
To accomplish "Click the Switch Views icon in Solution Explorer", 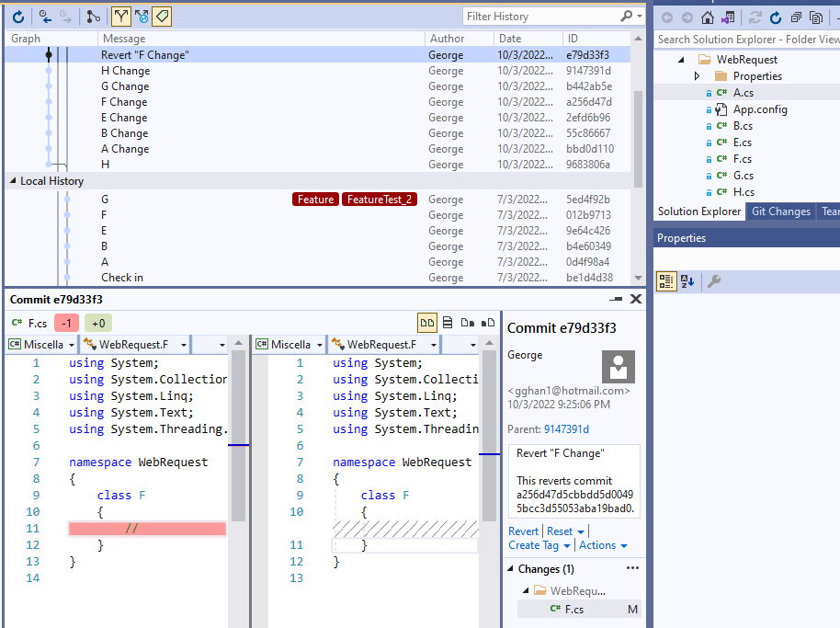I will [728, 17].
